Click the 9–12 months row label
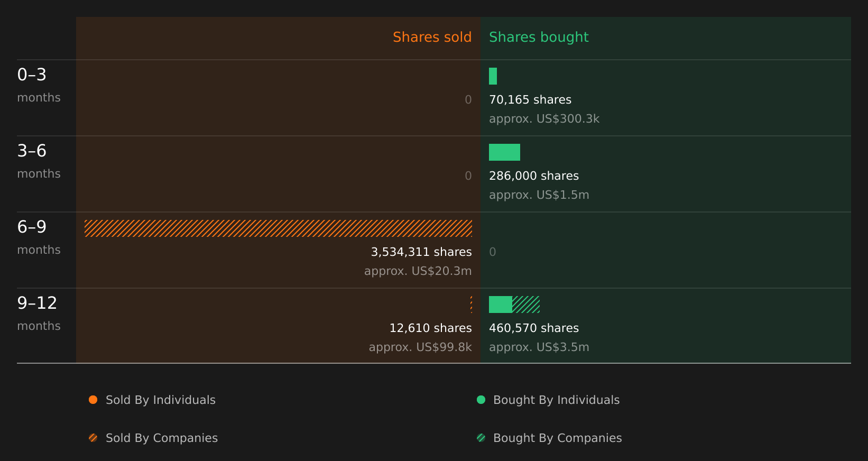The width and height of the screenshot is (868, 461). (39, 314)
